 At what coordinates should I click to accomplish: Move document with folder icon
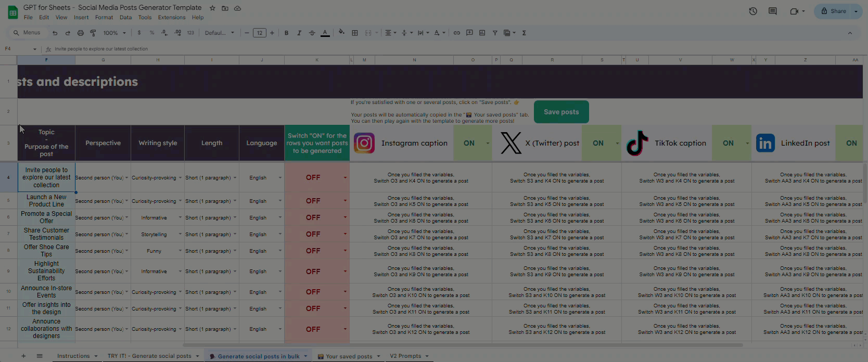click(225, 8)
